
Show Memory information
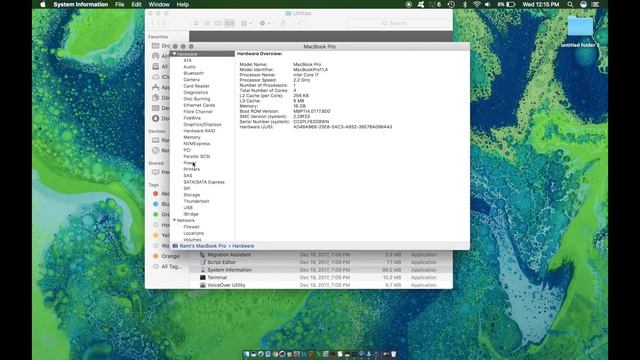tap(192, 137)
